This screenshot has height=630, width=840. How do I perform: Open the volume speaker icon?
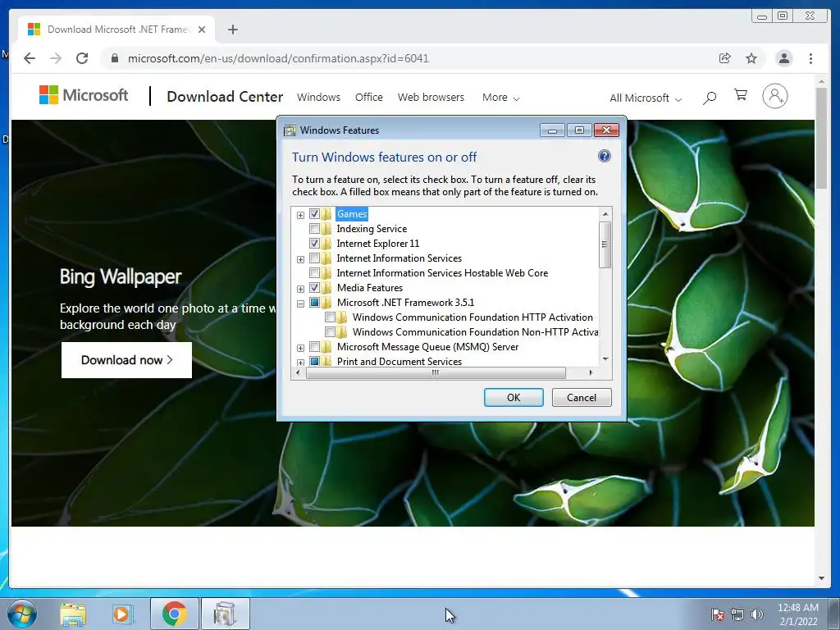click(756, 614)
